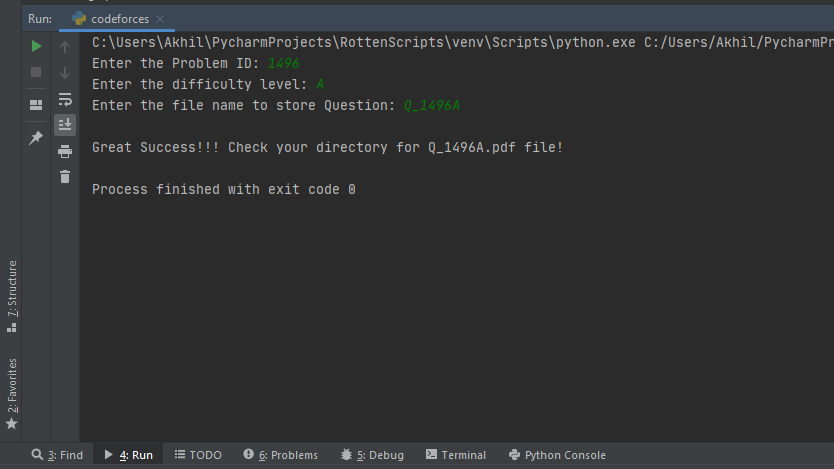Click the Restore Layout icon
Image resolution: width=834 pixels, height=469 pixels.
(x=36, y=105)
